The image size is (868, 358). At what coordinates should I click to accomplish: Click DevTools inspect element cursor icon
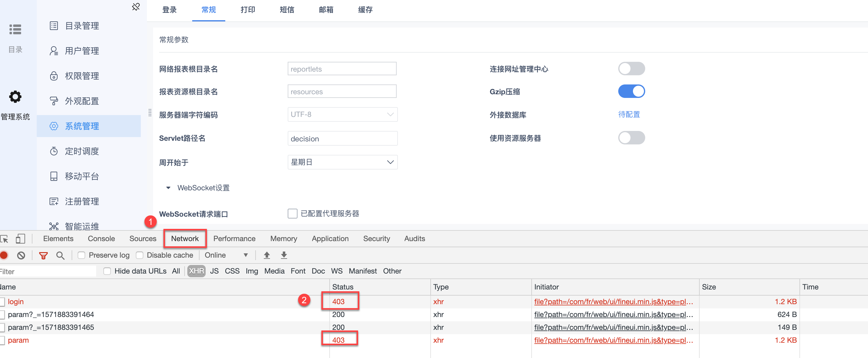pyautogui.click(x=4, y=239)
